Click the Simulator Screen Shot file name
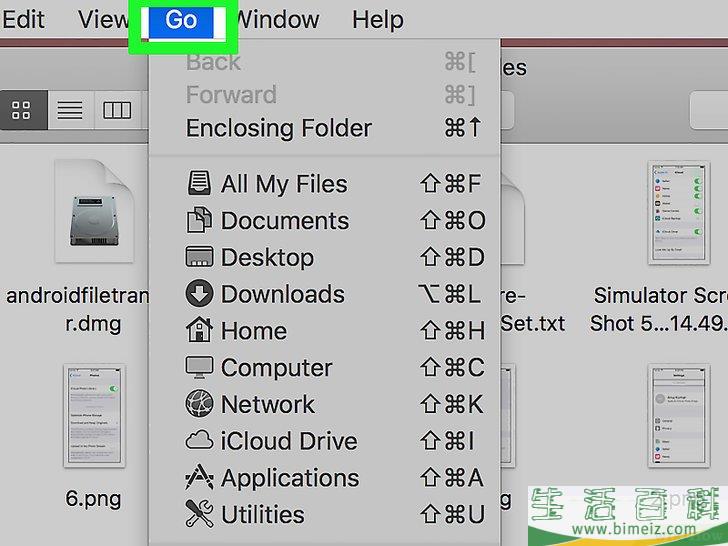Screen dimensions: 728x546 (659, 310)
